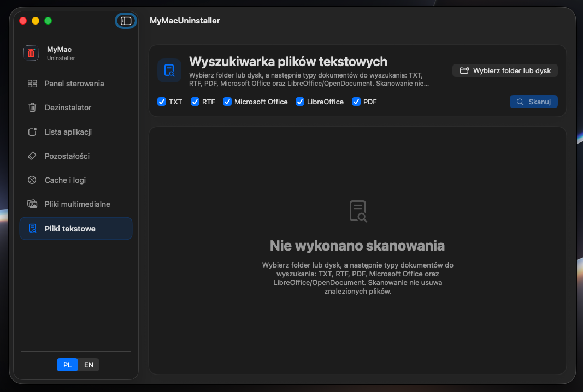Click Wybierz folder lub dysk button
Image resolution: width=583 pixels, height=392 pixels.
click(x=505, y=70)
